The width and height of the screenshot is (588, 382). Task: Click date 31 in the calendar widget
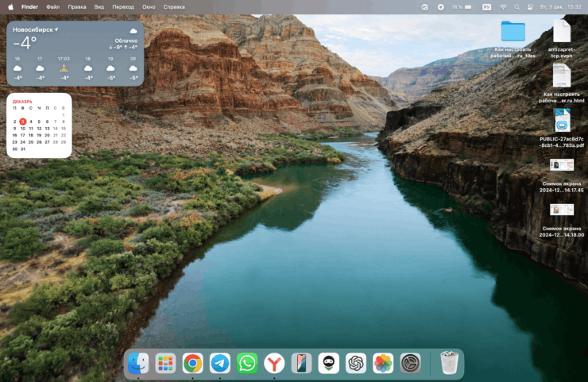(23, 149)
